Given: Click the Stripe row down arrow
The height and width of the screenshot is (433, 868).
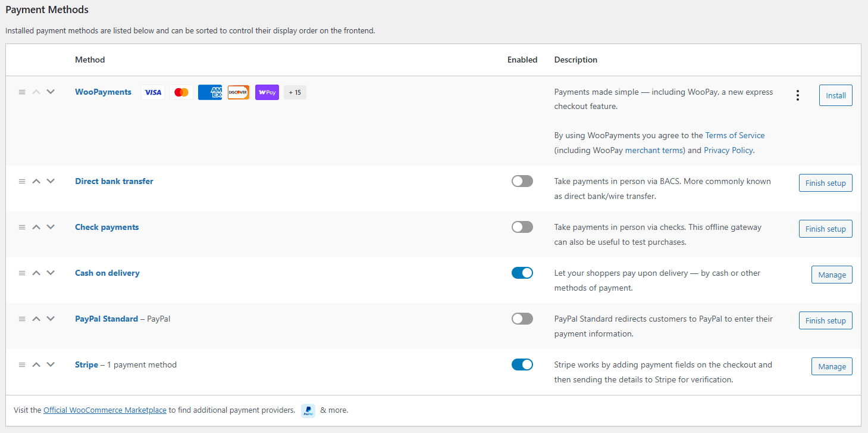Looking at the screenshot, I should (x=51, y=365).
